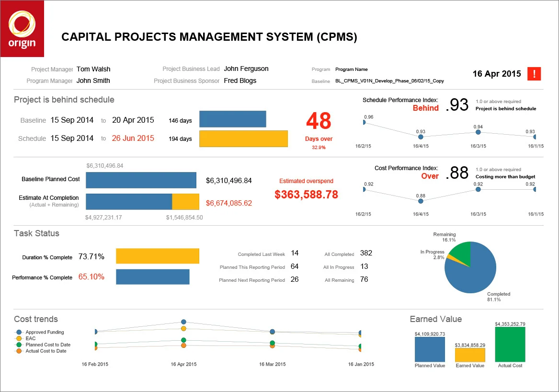Click the Planned Cost to Date legend marker

tap(19, 345)
